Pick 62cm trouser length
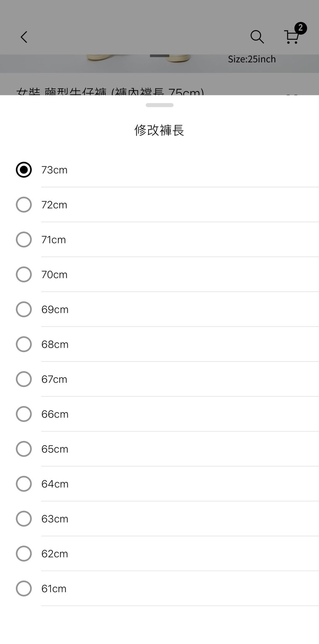Screen dimensions: 319x644 coord(24,554)
